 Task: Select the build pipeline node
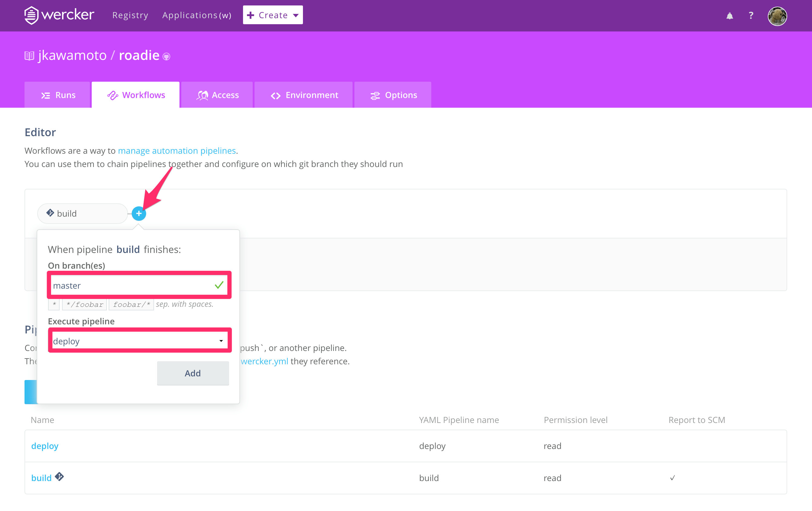82,213
